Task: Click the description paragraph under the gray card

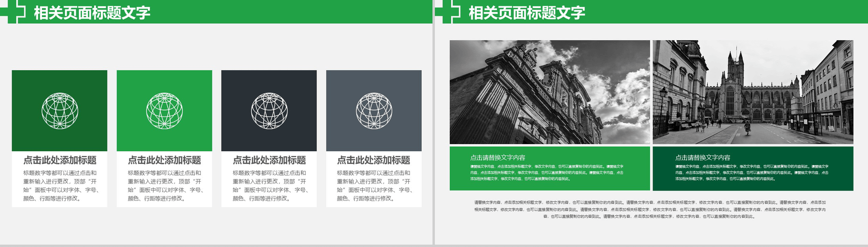Action: click(374, 186)
